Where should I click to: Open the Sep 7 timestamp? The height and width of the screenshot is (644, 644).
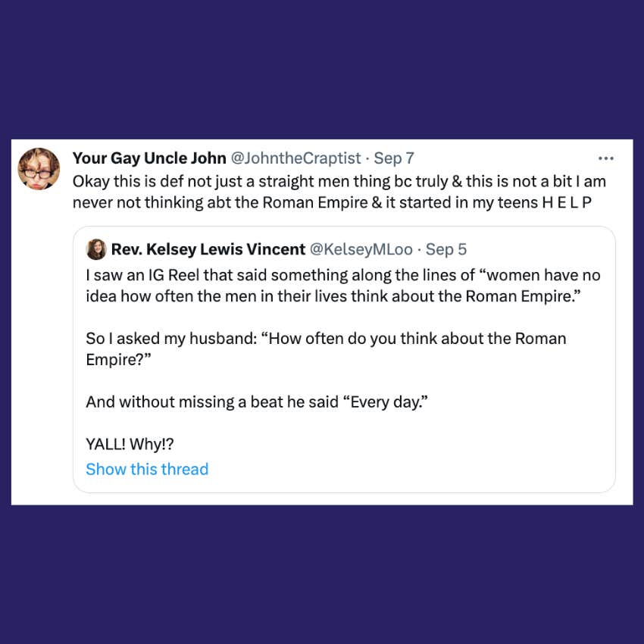393,158
